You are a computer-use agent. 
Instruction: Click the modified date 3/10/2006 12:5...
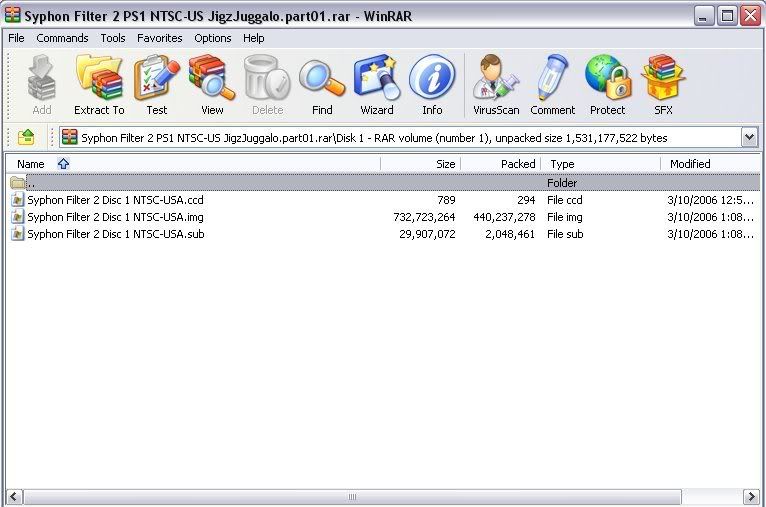[x=711, y=200]
